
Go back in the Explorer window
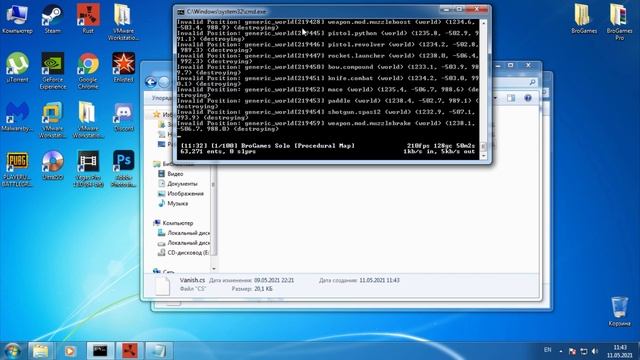[x=151, y=82]
